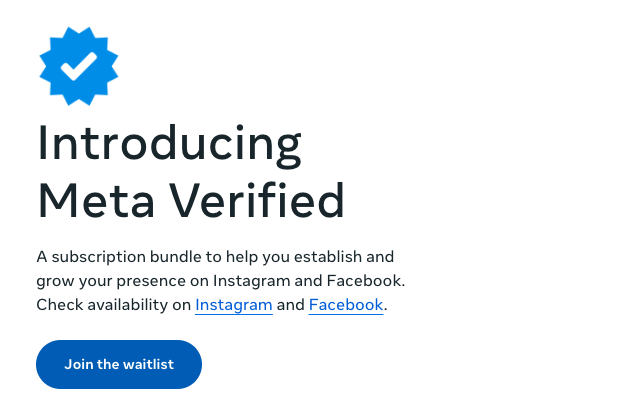The width and height of the screenshot is (621, 419).
Task: Click the "Check availability on" text
Action: coord(113,305)
